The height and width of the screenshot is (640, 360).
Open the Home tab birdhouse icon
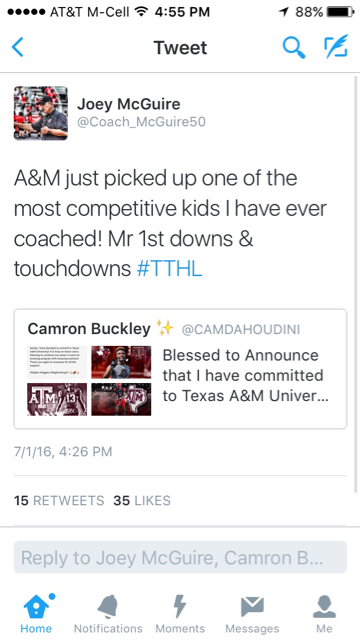point(36,613)
